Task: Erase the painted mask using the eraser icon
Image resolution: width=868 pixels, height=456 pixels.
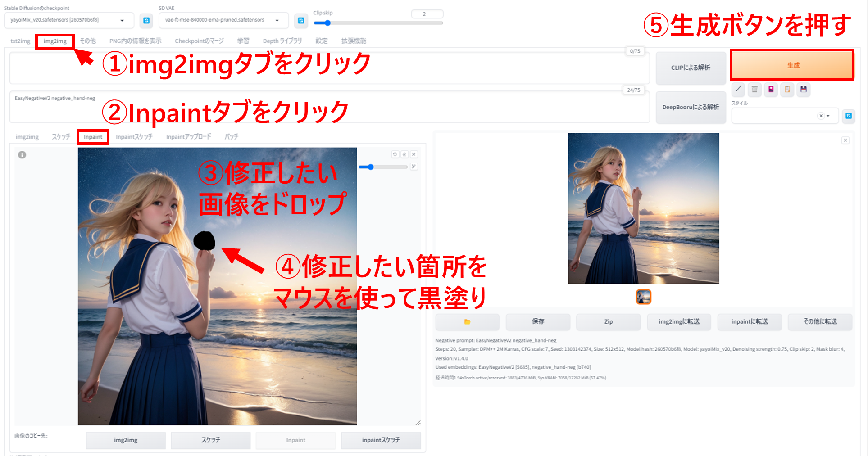Action: (x=404, y=154)
